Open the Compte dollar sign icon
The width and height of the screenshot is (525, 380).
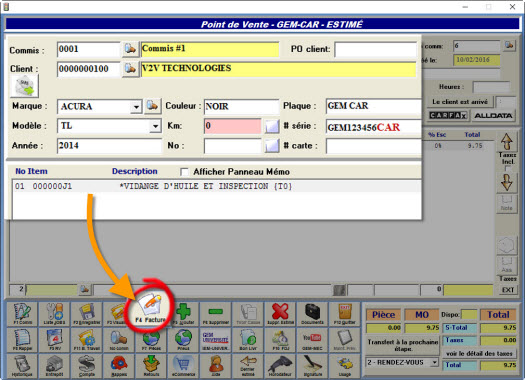tap(87, 366)
